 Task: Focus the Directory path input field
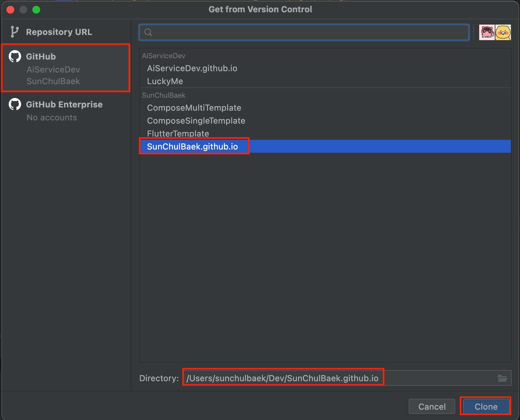347,378
